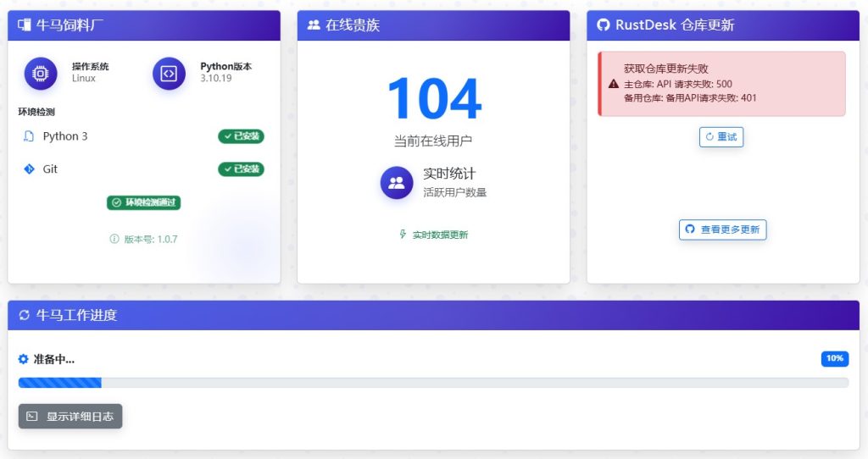Click the refresh icon in 牛马工作进度 header
868x459 pixels.
click(24, 315)
